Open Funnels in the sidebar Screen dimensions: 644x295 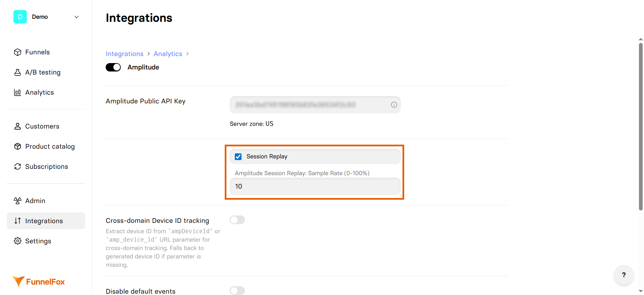[46, 52]
